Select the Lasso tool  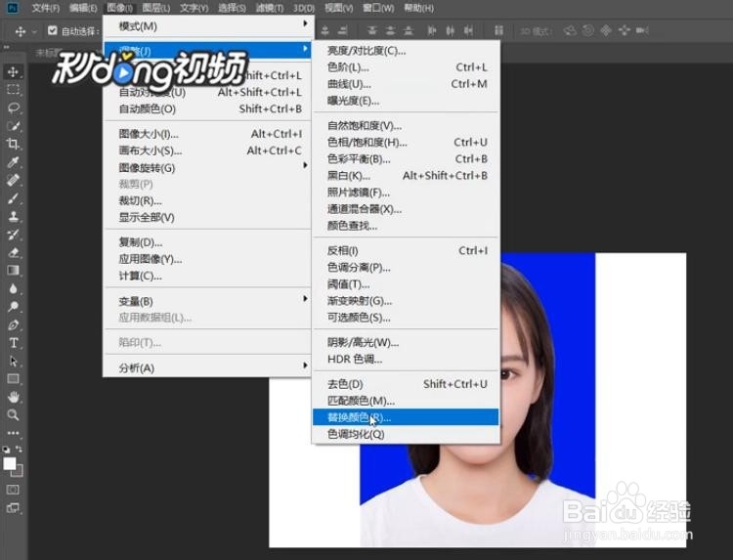pos(13,108)
